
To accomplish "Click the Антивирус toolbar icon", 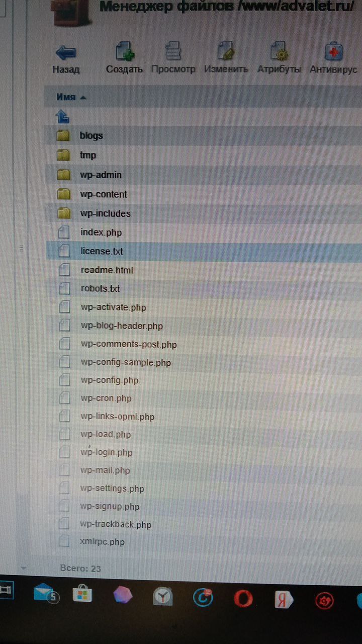I will pyautogui.click(x=334, y=52).
